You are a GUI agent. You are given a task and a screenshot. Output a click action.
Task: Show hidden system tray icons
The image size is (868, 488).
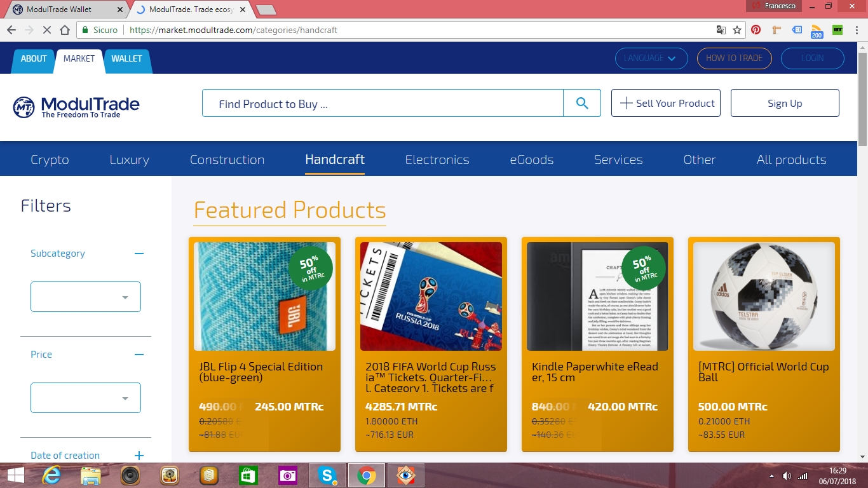771,476
